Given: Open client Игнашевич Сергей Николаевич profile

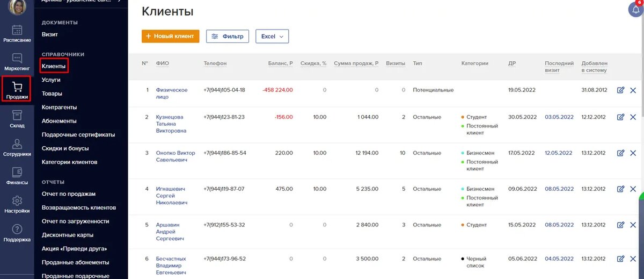Looking at the screenshot, I should (x=173, y=196).
